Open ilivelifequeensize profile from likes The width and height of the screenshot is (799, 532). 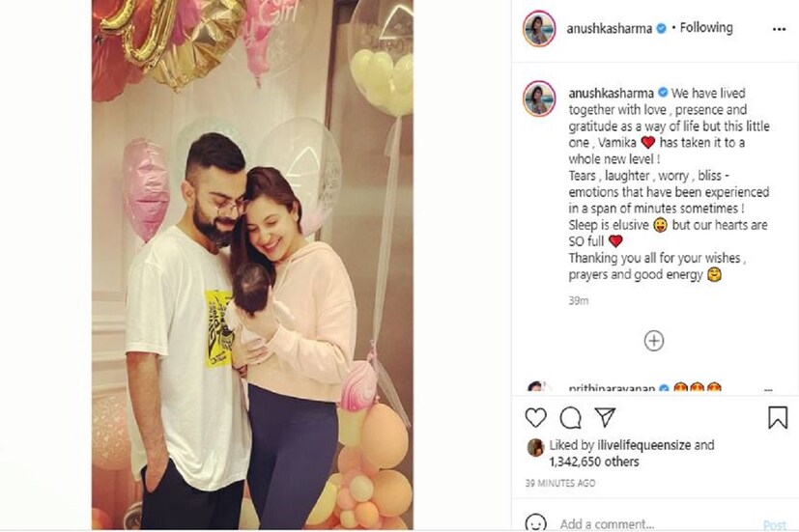coord(644,445)
